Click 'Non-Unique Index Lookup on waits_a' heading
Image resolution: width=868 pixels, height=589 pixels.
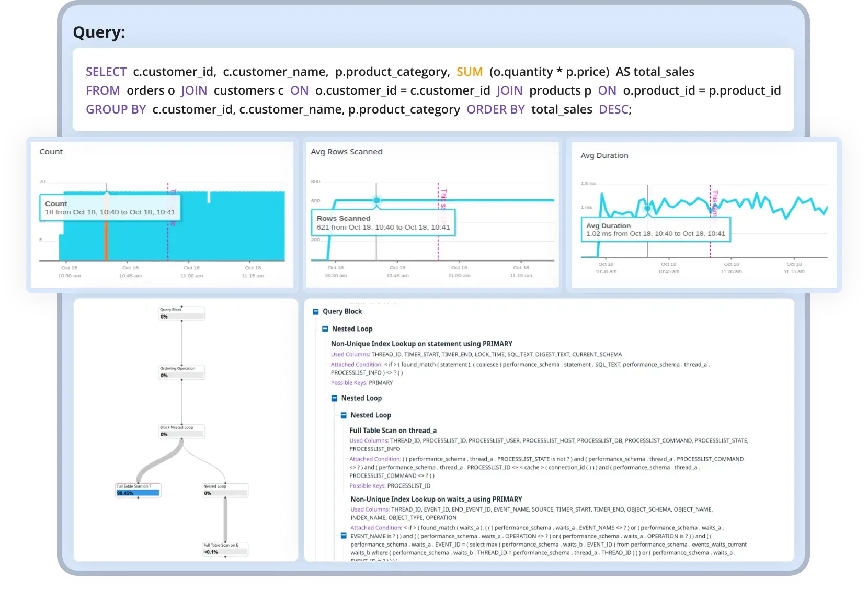(436, 499)
